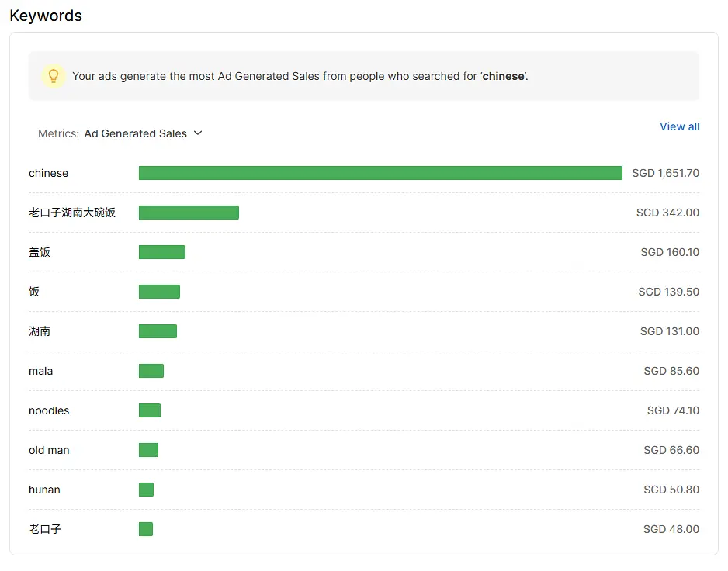Open the Ad Generated Sales metrics dropdown
Screen dimensions: 728x571
(136, 133)
